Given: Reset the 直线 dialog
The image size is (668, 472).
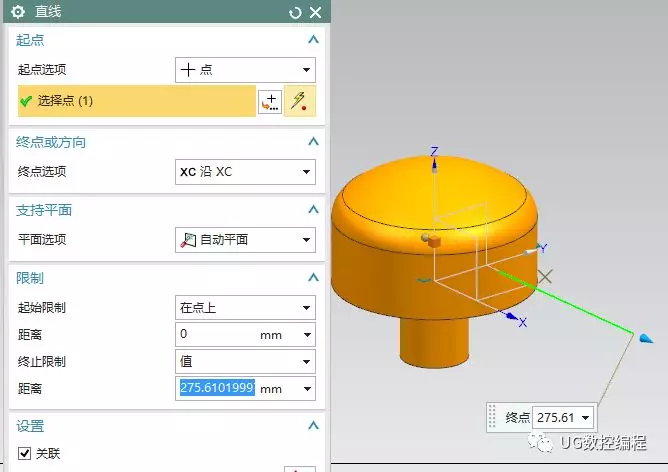Looking at the screenshot, I should (295, 13).
